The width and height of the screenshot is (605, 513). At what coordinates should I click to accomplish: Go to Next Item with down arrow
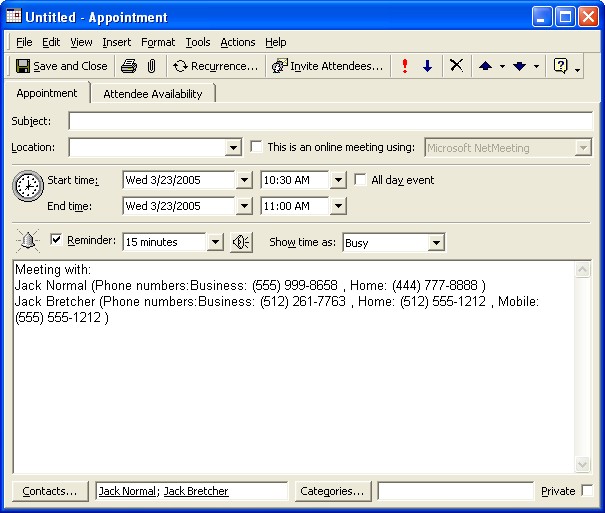519,66
